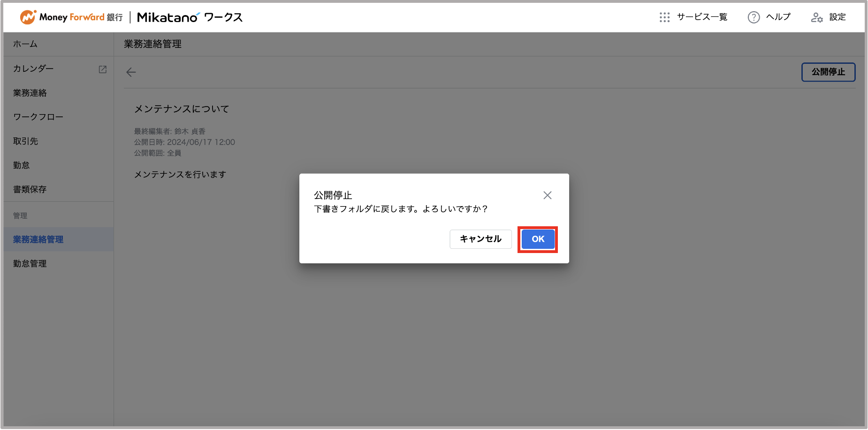The image size is (868, 430).
Task: Open the サービス一覧 grid icon
Action: (x=664, y=17)
